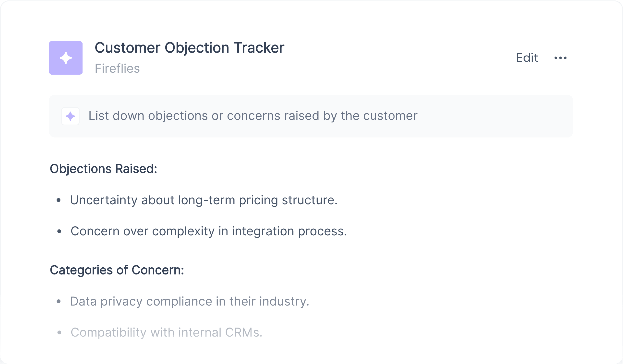Select the long-term pricing structure objection
The width and height of the screenshot is (623, 364).
pos(204,200)
